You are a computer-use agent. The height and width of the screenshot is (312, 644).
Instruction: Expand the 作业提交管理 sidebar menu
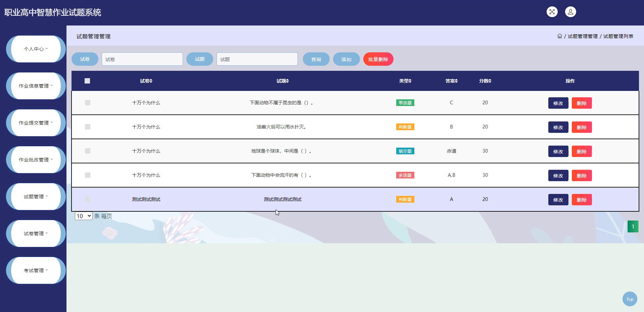(x=36, y=123)
